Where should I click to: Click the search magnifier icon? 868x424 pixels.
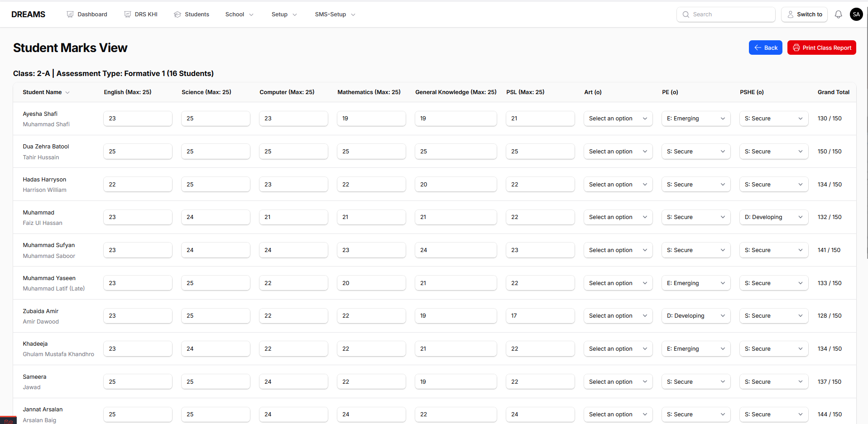tap(686, 14)
